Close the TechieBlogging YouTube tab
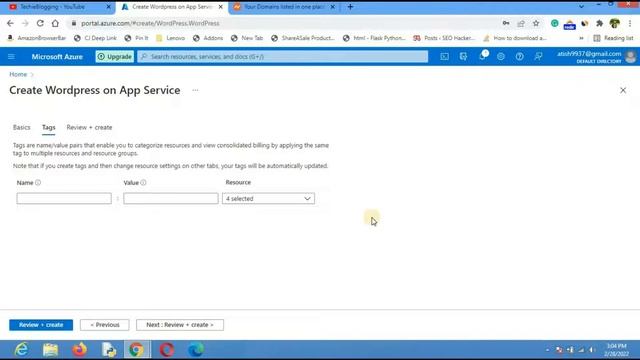 tap(109, 7)
